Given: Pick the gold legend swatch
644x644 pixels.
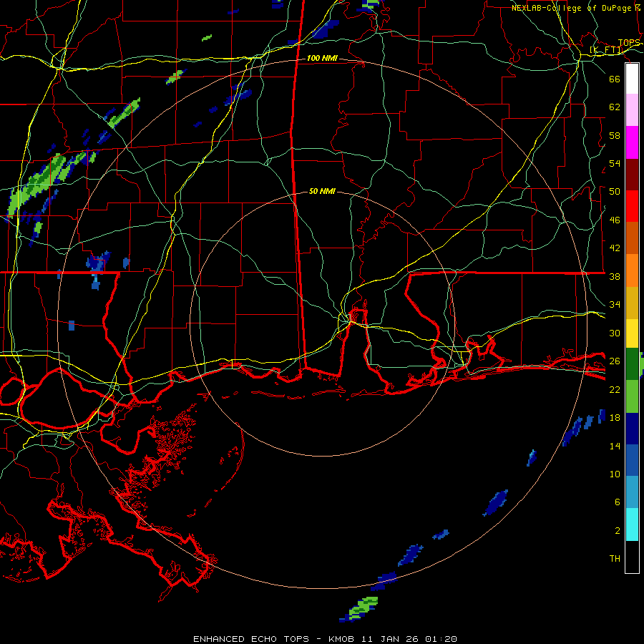Looking at the screenshot, I should click(x=632, y=303).
